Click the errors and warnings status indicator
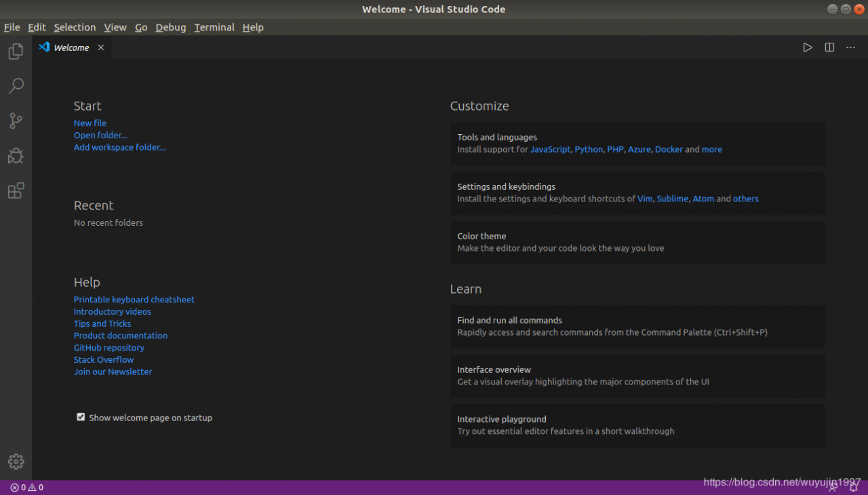 click(x=27, y=488)
